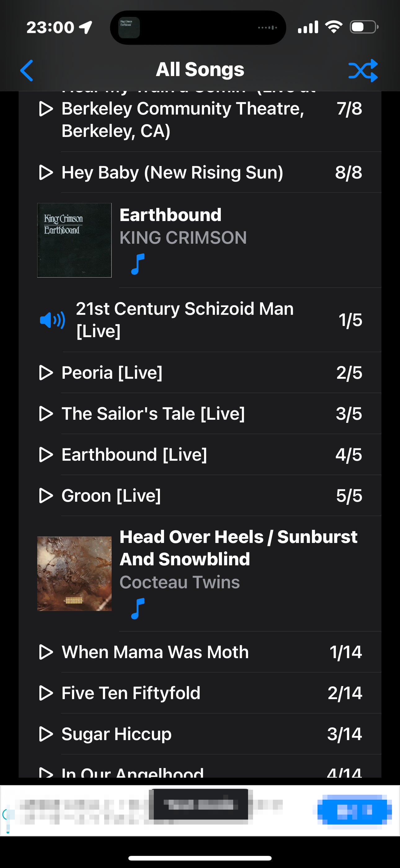
Task: Tap play triangle for Five Ten Fiftyfold
Action: tap(46, 693)
